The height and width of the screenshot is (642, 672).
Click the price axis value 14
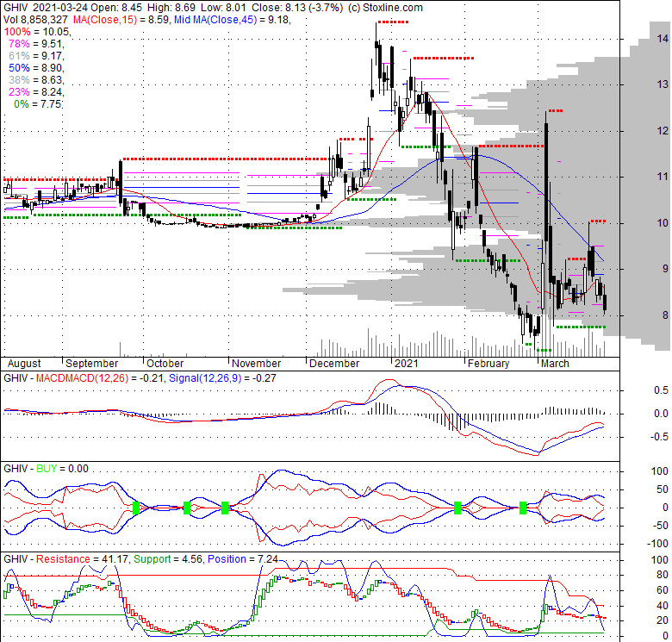point(663,39)
